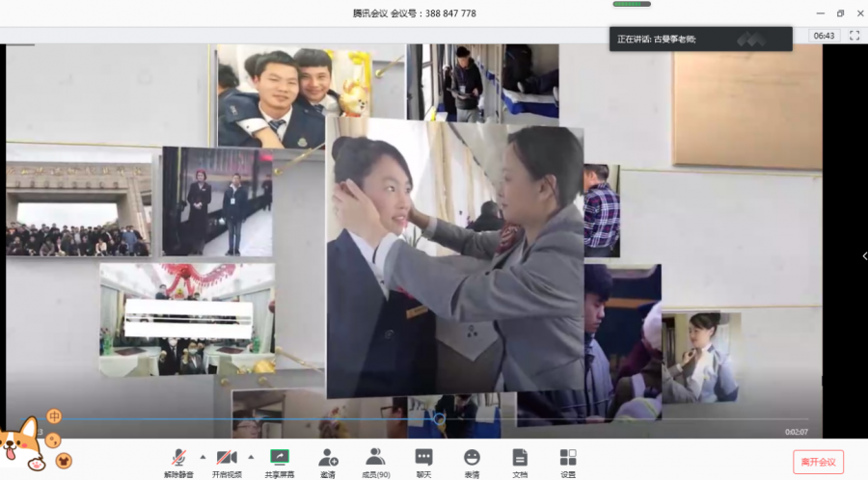
Task: Unmute microphone with 解除静音 button
Action: (177, 461)
